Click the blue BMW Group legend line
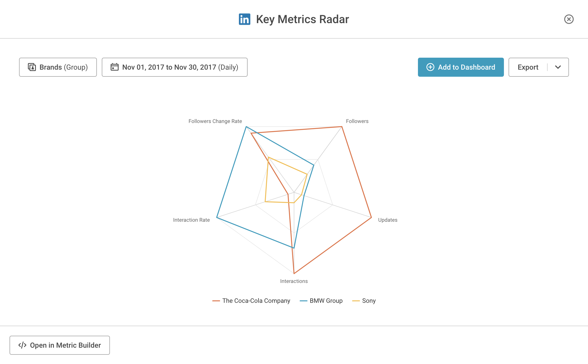Viewport: 588px width, 364px height. click(303, 301)
